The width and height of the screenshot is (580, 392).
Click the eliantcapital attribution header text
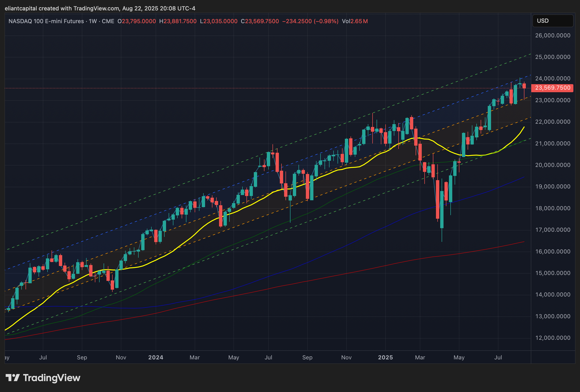(100, 9)
